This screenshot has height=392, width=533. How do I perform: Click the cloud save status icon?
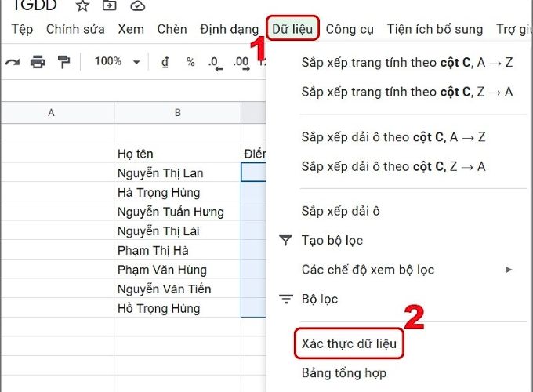[138, 5]
